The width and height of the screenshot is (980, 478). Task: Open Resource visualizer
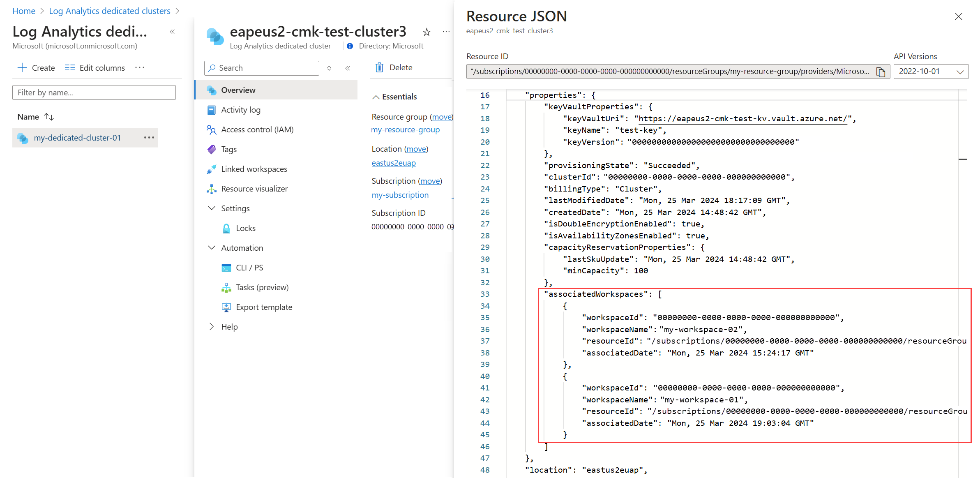click(x=254, y=189)
